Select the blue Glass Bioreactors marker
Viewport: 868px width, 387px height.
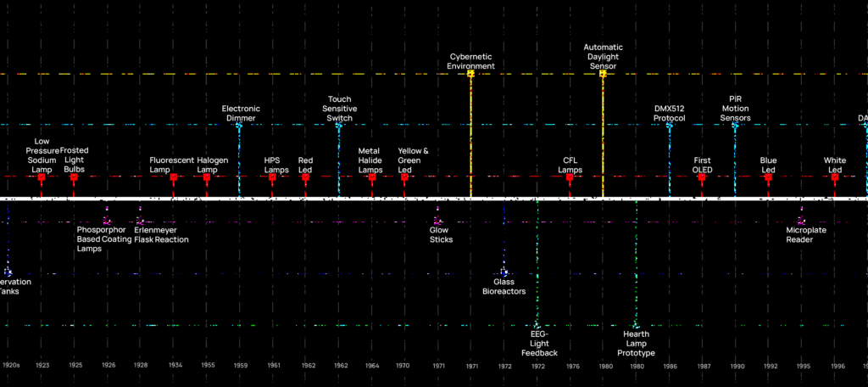point(504,272)
